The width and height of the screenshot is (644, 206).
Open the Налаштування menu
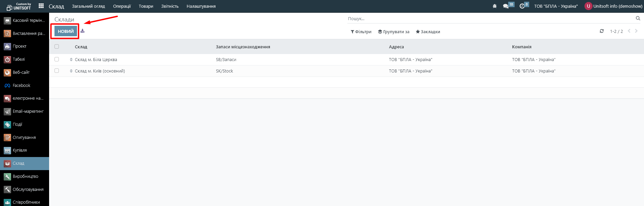(x=201, y=6)
